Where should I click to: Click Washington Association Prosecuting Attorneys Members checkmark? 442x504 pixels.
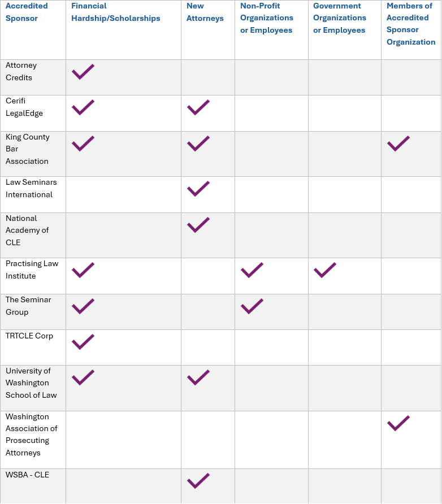[398, 423]
